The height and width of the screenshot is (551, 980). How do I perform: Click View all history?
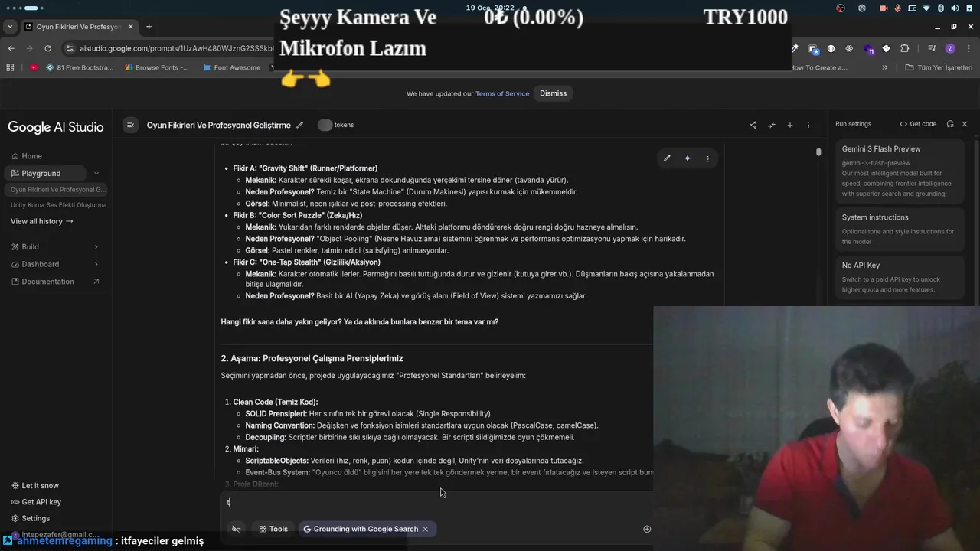coord(42,221)
